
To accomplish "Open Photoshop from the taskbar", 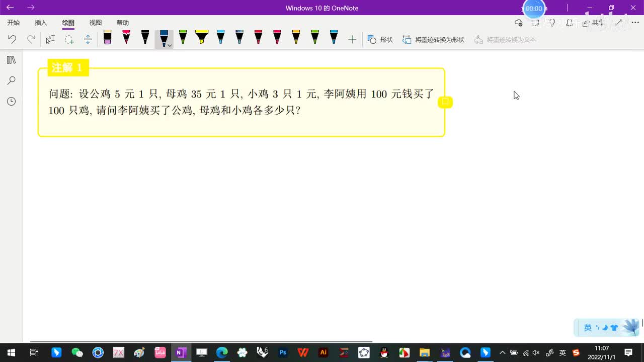I will [283, 352].
